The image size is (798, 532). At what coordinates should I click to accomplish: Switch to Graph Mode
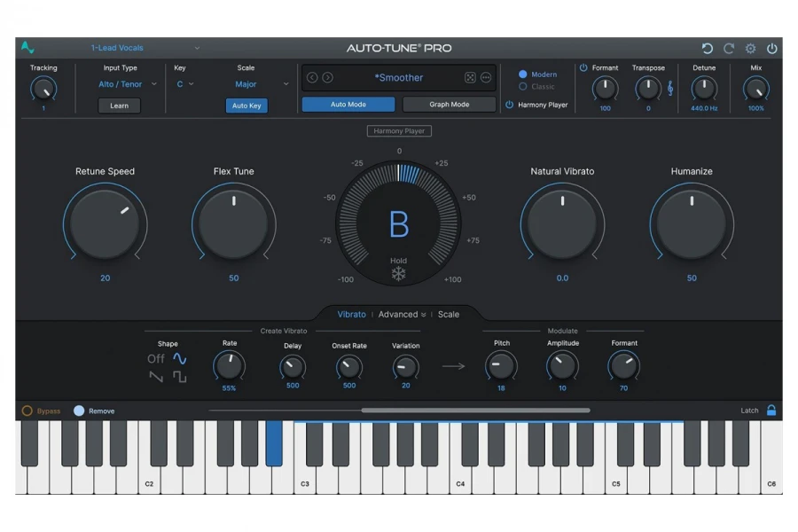point(449,105)
